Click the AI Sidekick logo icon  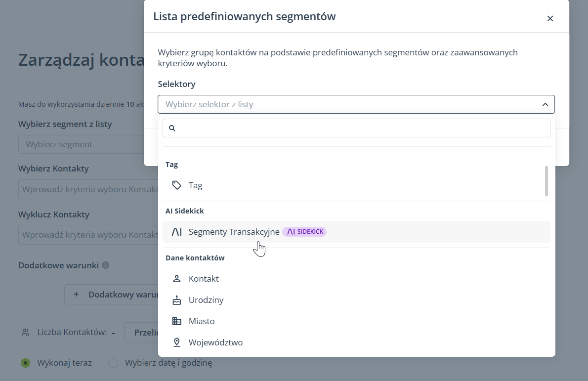tap(176, 232)
